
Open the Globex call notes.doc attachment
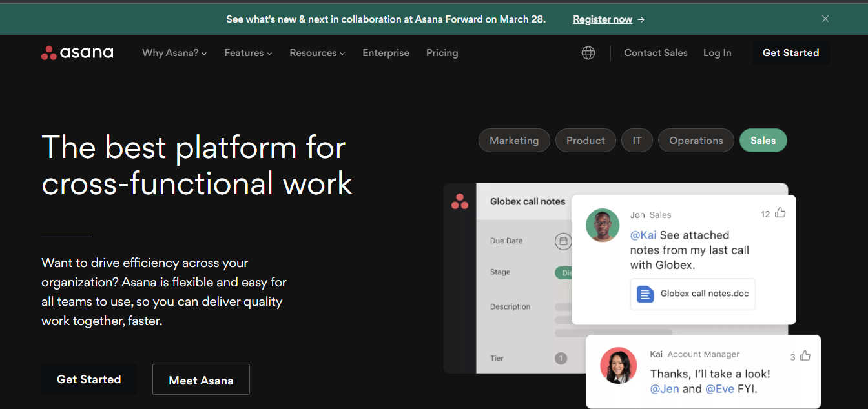point(693,294)
